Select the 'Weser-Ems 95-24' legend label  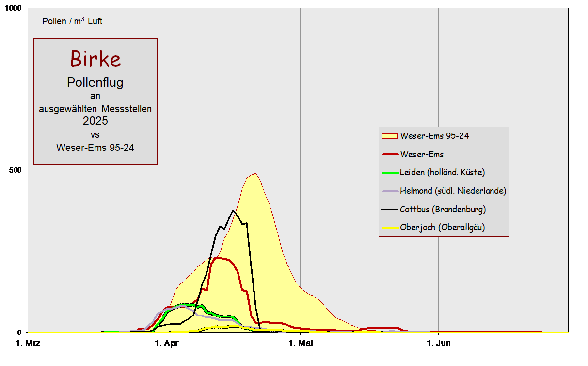(434, 136)
